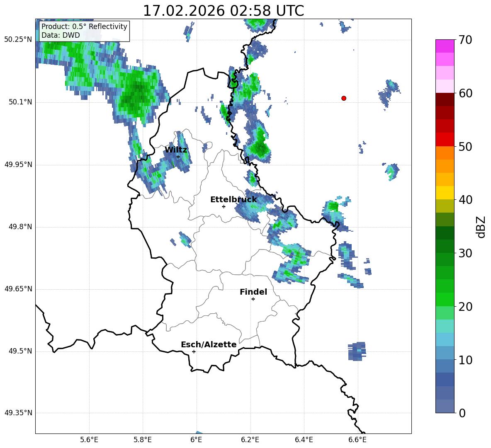Click the 50 dBZ colorbar label
Screen dimensions: 491x448
point(466,146)
